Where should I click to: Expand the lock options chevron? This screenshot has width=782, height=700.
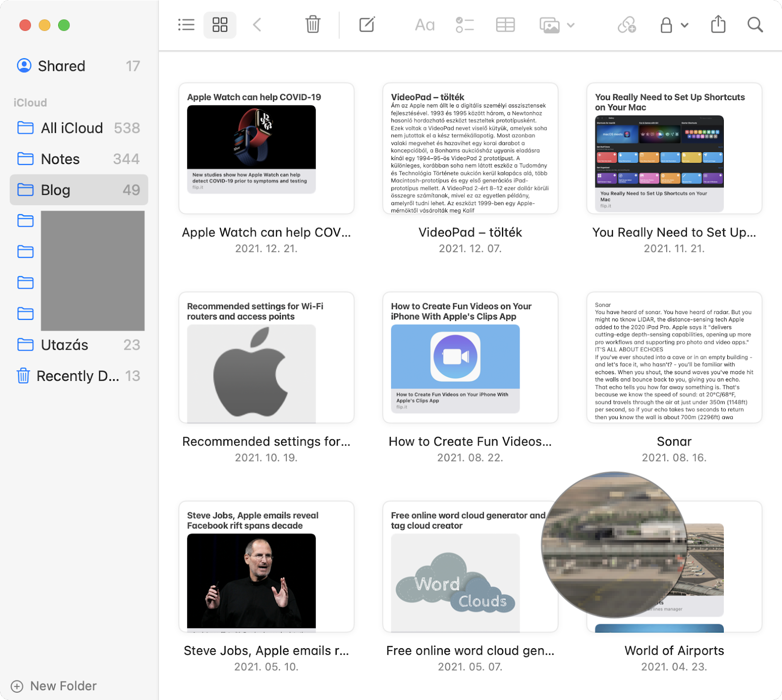pos(684,25)
